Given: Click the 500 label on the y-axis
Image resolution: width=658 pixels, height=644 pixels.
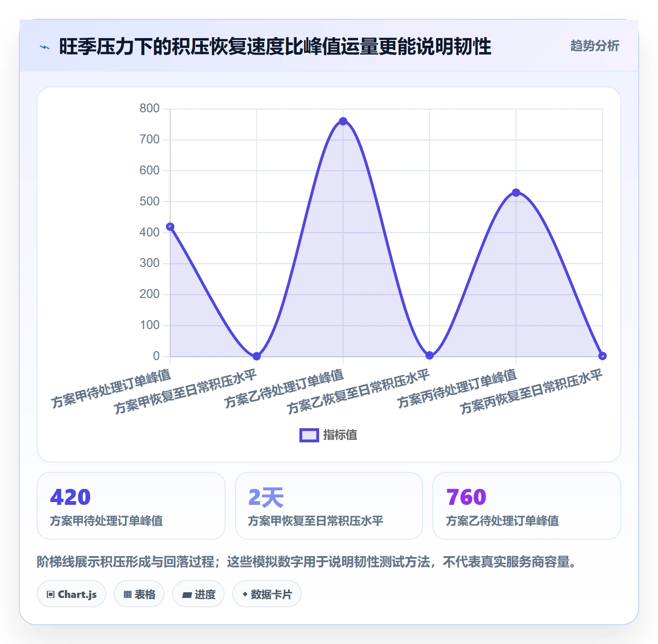Looking at the screenshot, I should click(149, 202).
